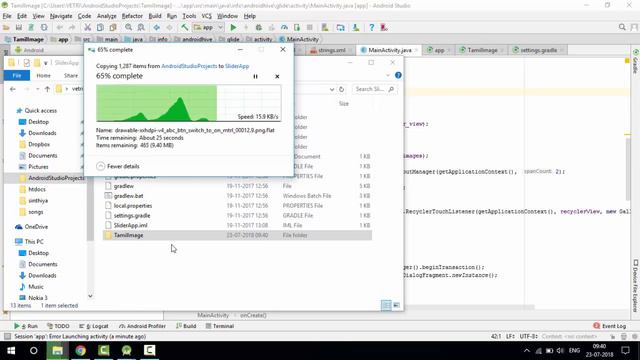Click the MainActivity breadcrumb in navigation bar
This screenshot has height=360, width=640.
pyautogui.click(x=298, y=39)
